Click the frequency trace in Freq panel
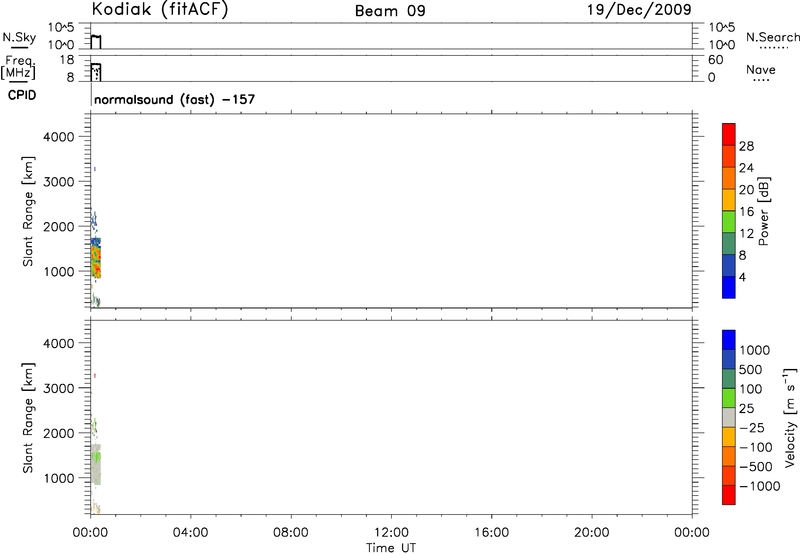 96,72
